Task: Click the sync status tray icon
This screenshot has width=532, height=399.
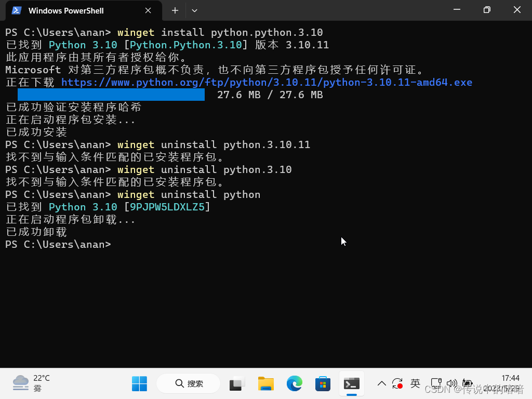Action: coord(397,384)
